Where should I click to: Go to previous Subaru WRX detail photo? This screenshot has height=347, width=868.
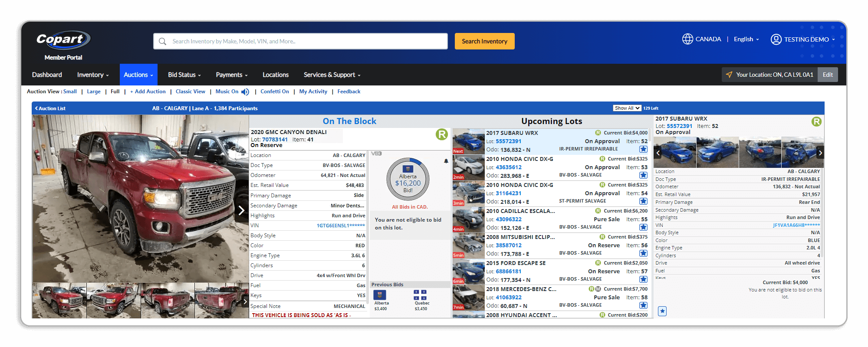click(658, 153)
